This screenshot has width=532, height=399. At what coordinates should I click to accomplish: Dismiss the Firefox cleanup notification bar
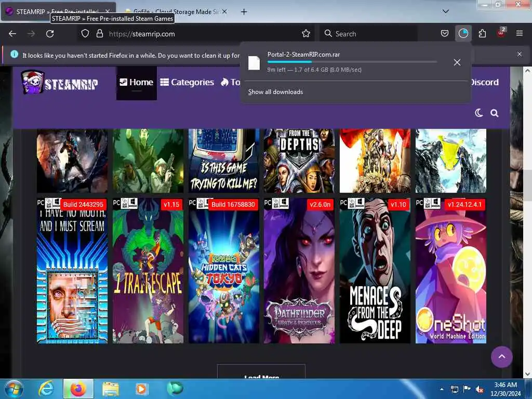coord(519,54)
